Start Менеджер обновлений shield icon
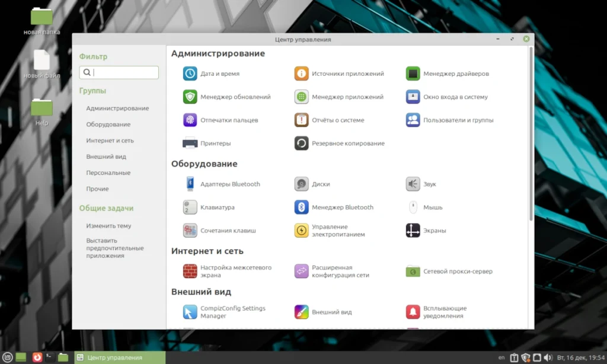This screenshot has height=364, width=607. [190, 97]
